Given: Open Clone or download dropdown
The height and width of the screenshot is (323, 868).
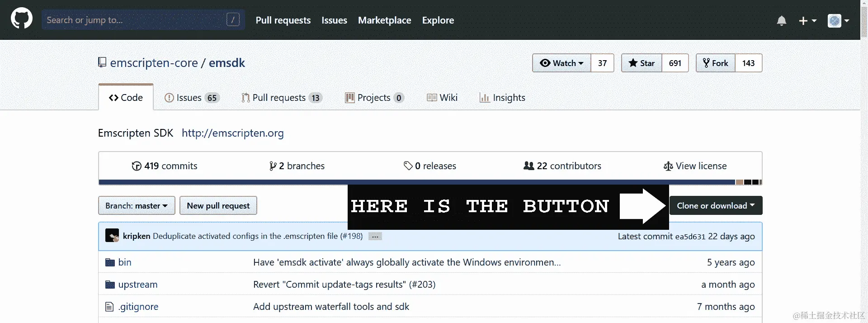Looking at the screenshot, I should pos(716,205).
